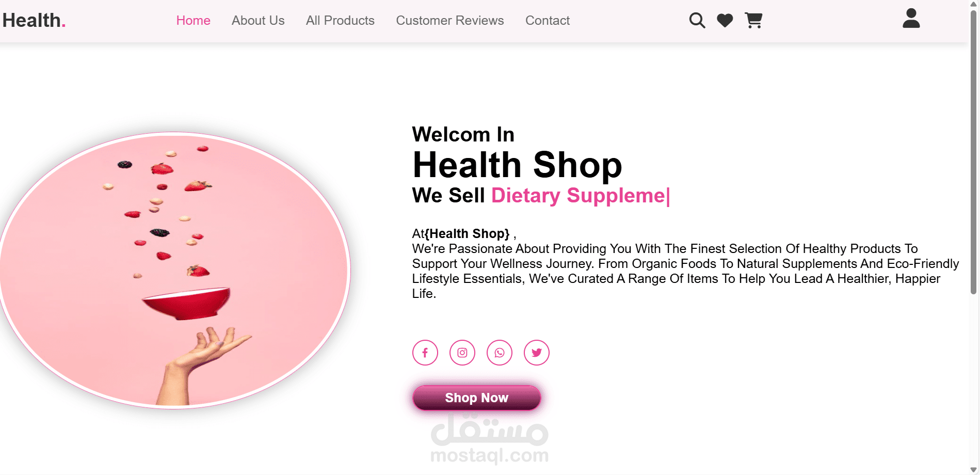Visit the Instagram social icon
Viewport: 980px width, 475px height.
tap(462, 353)
